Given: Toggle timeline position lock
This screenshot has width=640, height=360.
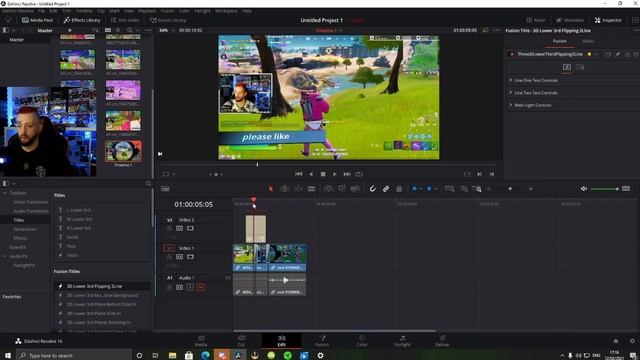Looking at the screenshot, I should pyautogui.click(x=399, y=189).
